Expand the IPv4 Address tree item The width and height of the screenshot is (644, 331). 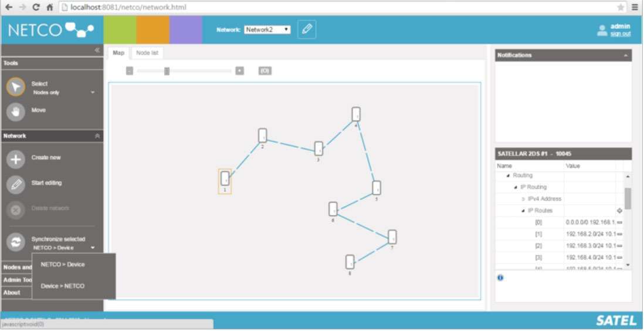coord(523,199)
